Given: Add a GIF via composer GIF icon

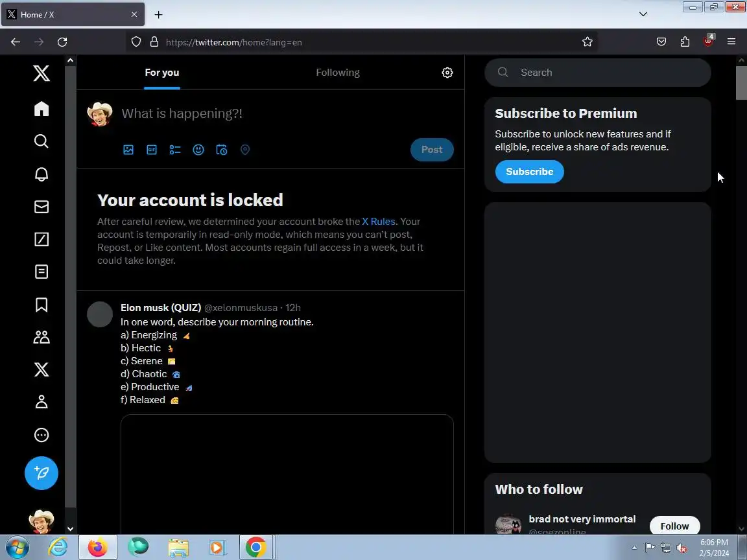Looking at the screenshot, I should pos(152,150).
